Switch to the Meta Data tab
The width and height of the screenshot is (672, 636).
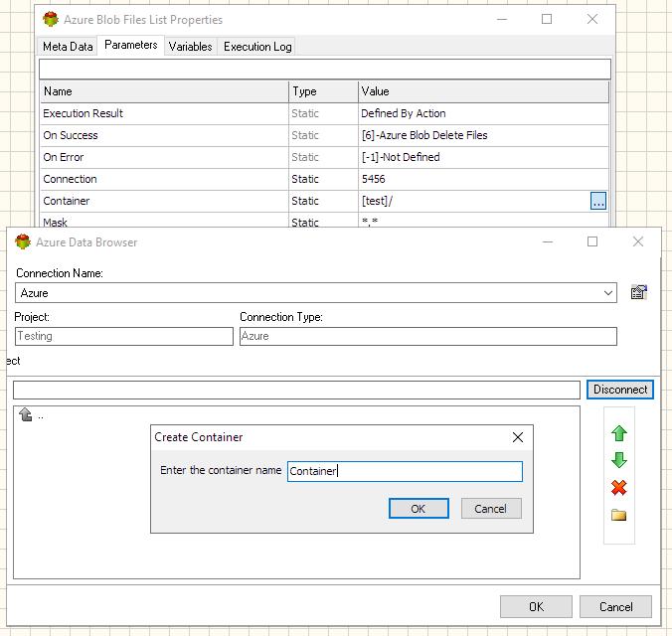coord(68,47)
